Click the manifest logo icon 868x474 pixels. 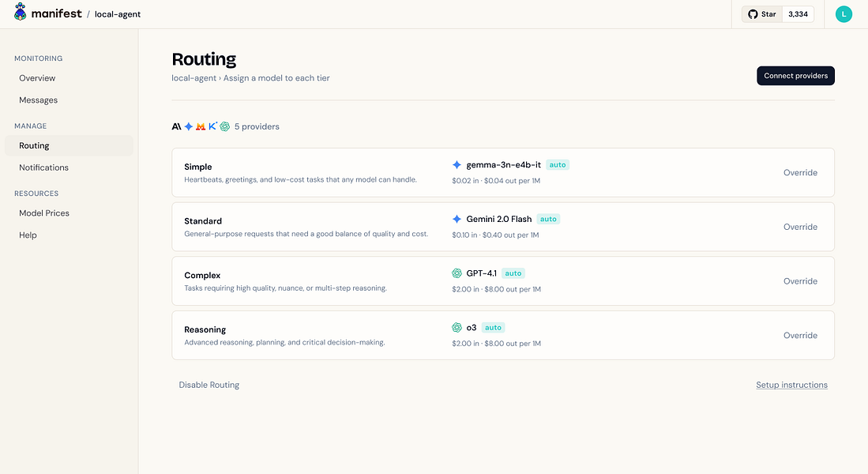tap(21, 12)
